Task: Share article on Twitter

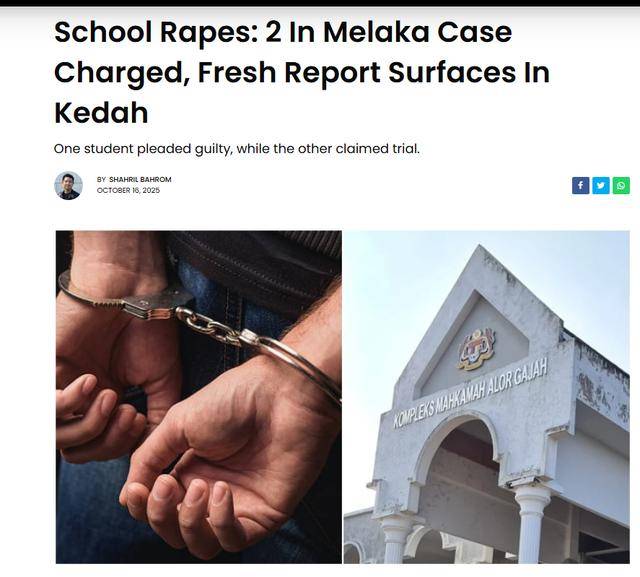Action: [601, 186]
